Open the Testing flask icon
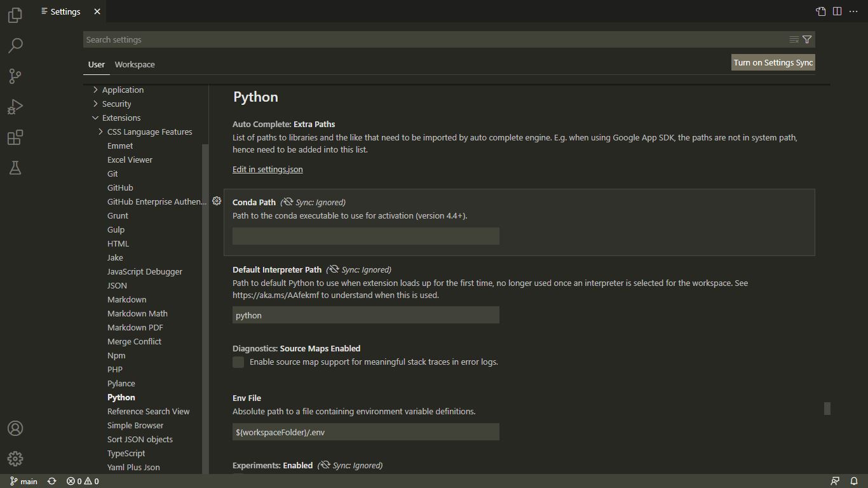This screenshot has height=488, width=868. coord(15,168)
